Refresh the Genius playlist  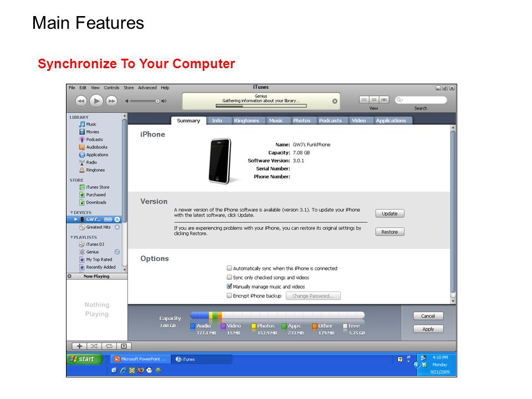(x=117, y=252)
